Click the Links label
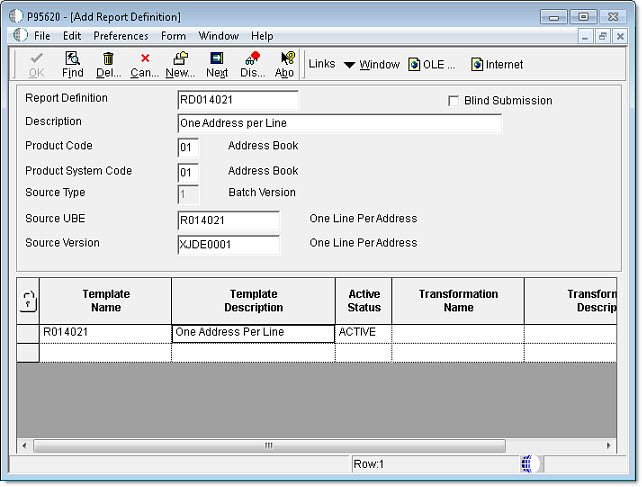This screenshot has width=642, height=487. pos(322,64)
